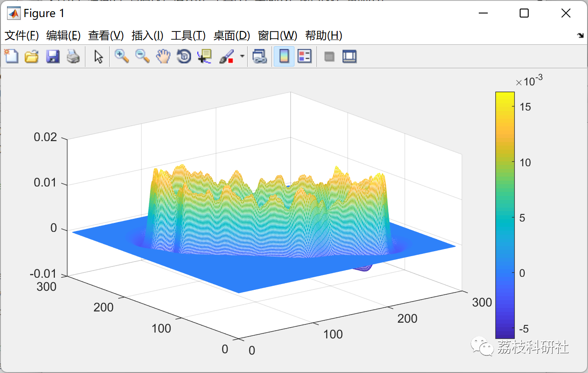Open the 文件(F) menu
The height and width of the screenshot is (373, 588).
[x=22, y=36]
